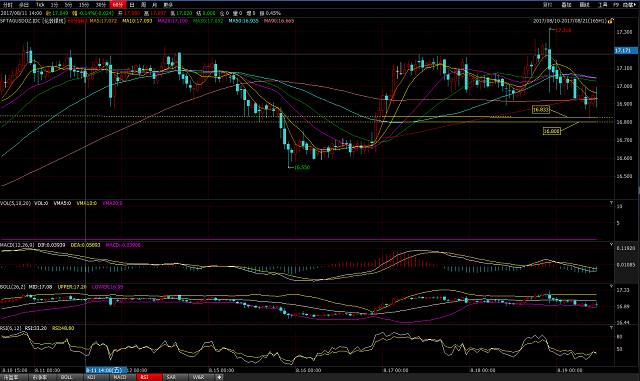Switch to the monthly 月 chart tab
The height and width of the screenshot is (381, 640).
pos(154,4)
